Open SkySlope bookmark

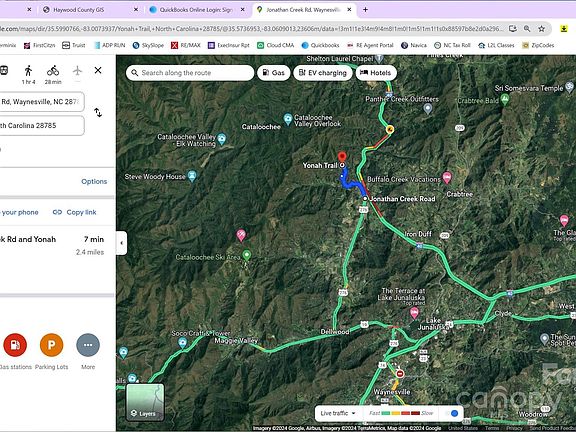click(x=148, y=45)
